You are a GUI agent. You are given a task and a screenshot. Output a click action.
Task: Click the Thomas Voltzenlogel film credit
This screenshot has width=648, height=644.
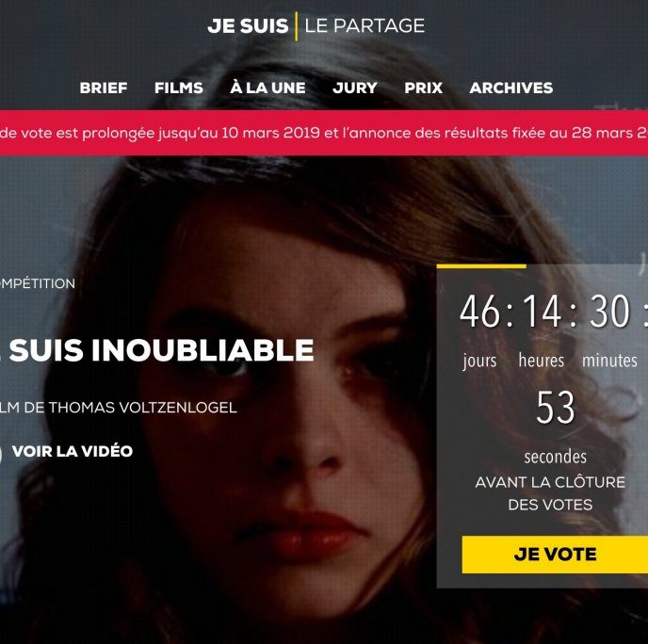tap(119, 408)
